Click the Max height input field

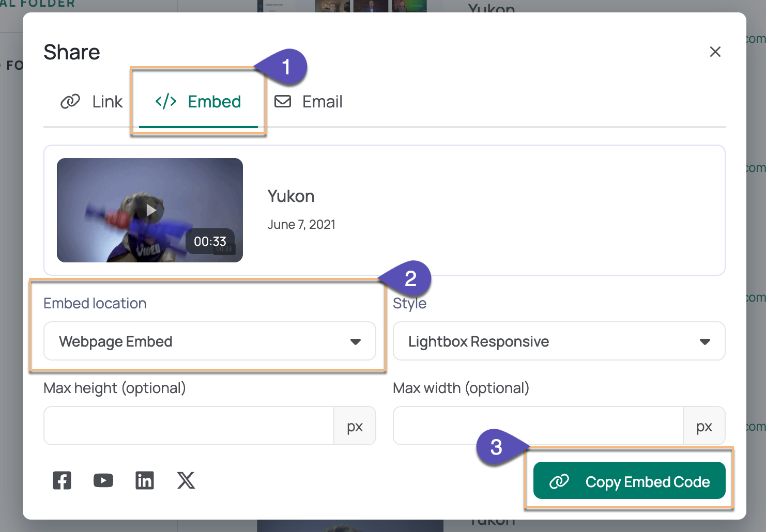click(x=189, y=426)
